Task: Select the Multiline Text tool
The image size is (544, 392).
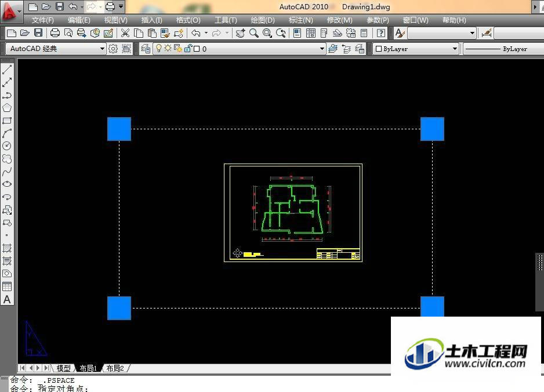Action: tap(7, 299)
